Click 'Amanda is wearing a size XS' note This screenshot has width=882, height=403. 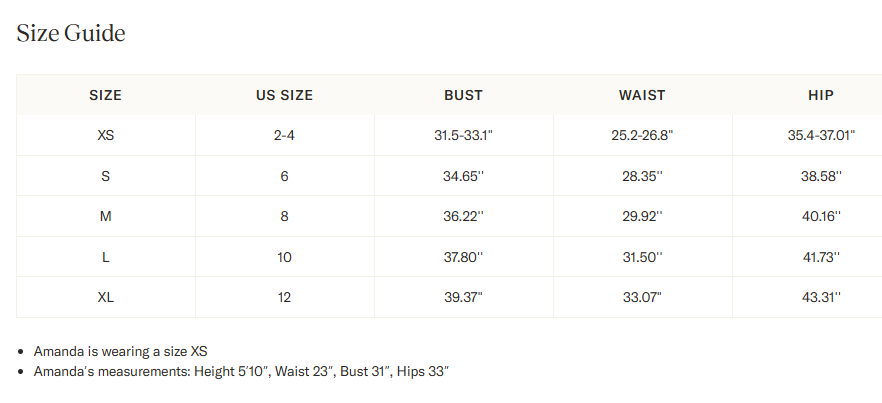(x=120, y=351)
